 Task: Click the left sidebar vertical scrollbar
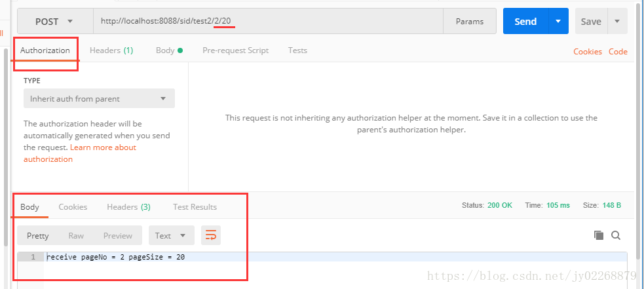6,147
